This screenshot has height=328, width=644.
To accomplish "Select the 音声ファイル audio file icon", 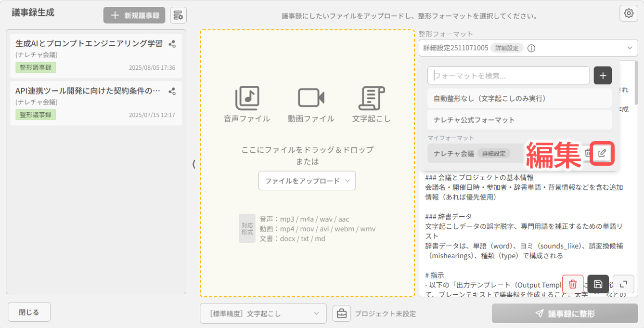I will pos(247,98).
